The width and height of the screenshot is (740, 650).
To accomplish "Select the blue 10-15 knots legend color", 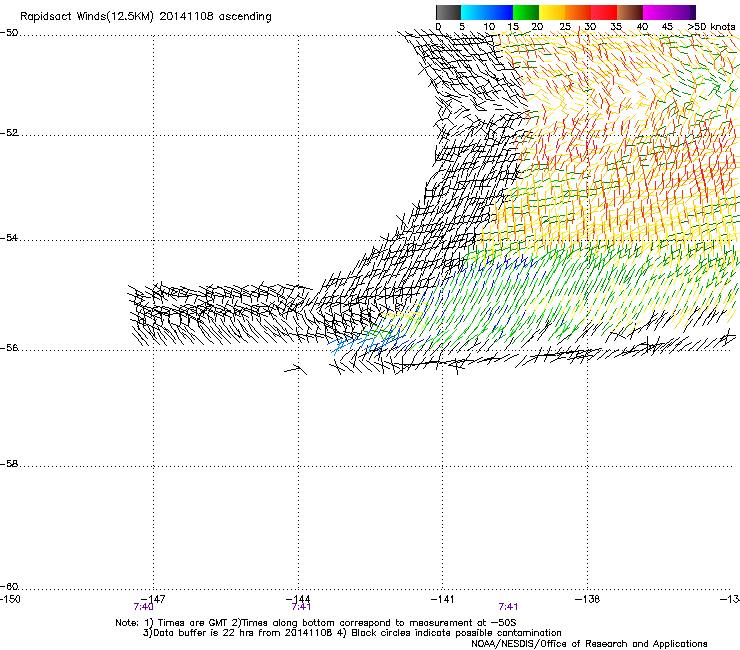I will (500, 12).
